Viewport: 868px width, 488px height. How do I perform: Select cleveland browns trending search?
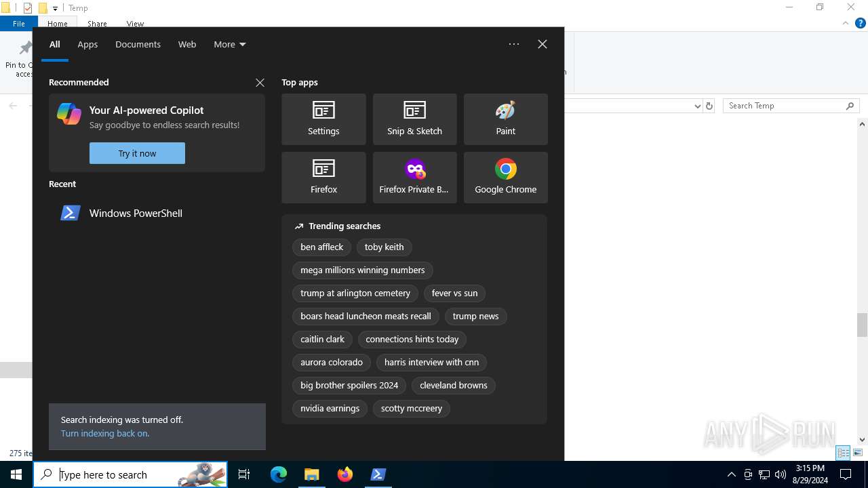pyautogui.click(x=454, y=386)
